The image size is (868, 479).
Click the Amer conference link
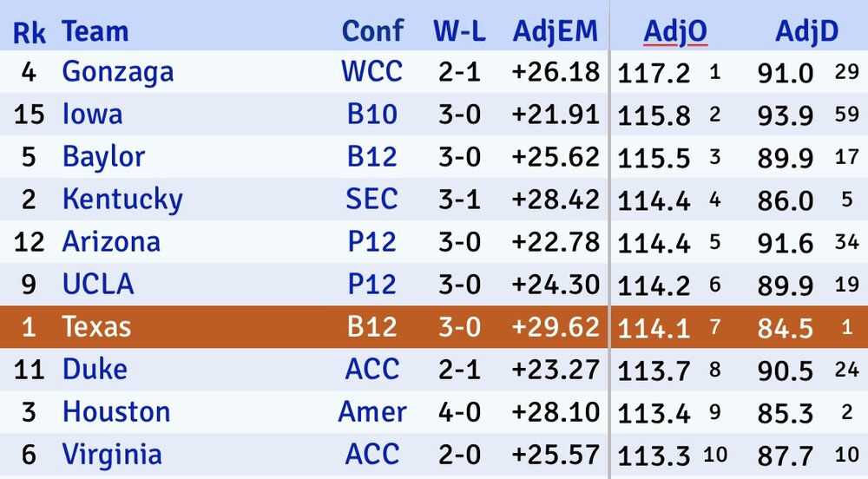[x=372, y=411]
